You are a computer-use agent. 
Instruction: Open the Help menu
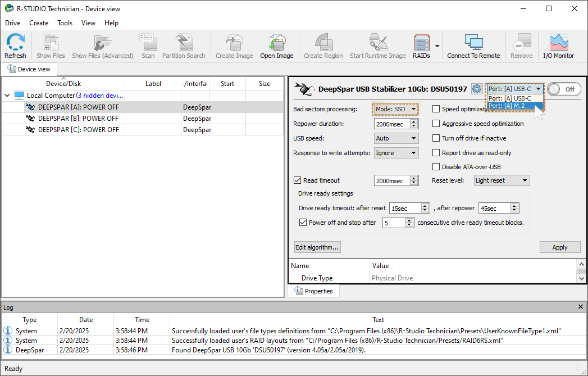pyautogui.click(x=111, y=23)
